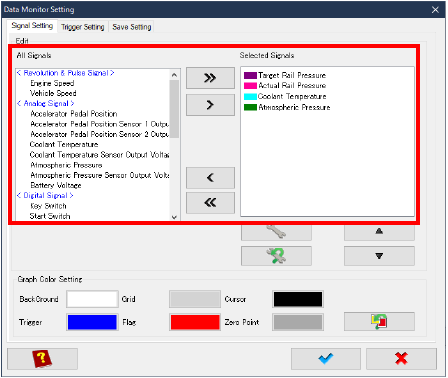The width and height of the screenshot is (448, 378).
Task: Click the All Signals list scroll-down arrow
Action: (x=174, y=217)
